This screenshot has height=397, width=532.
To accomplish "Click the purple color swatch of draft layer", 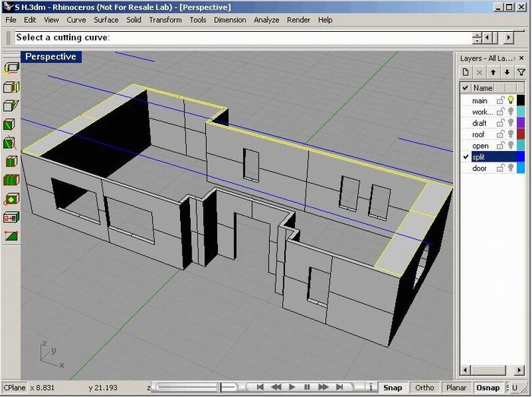I will tap(521, 123).
